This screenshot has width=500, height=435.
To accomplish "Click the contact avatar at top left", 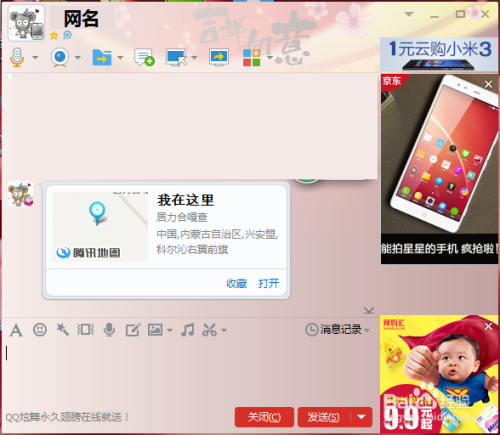I will [26, 23].
